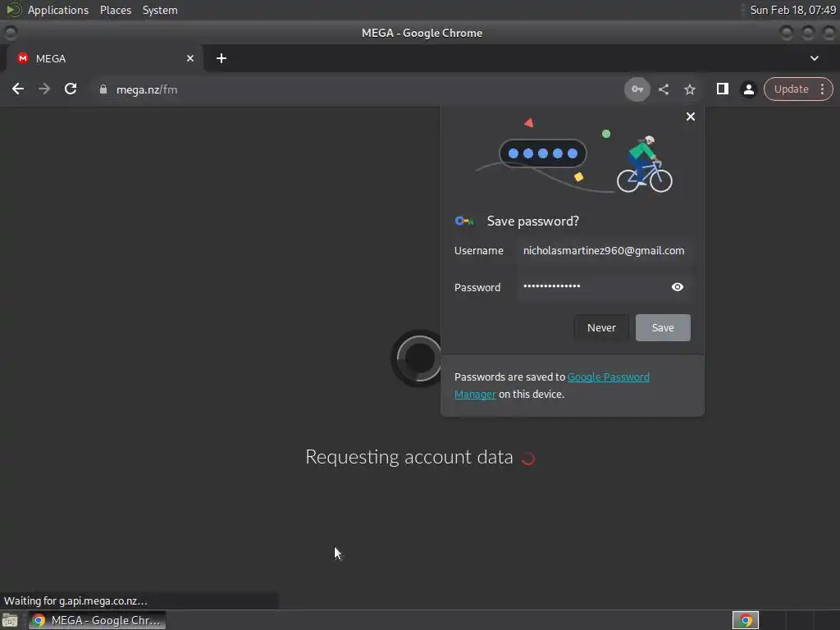Bookmark this tab with the star
The width and height of the screenshot is (840, 630).
click(x=690, y=89)
